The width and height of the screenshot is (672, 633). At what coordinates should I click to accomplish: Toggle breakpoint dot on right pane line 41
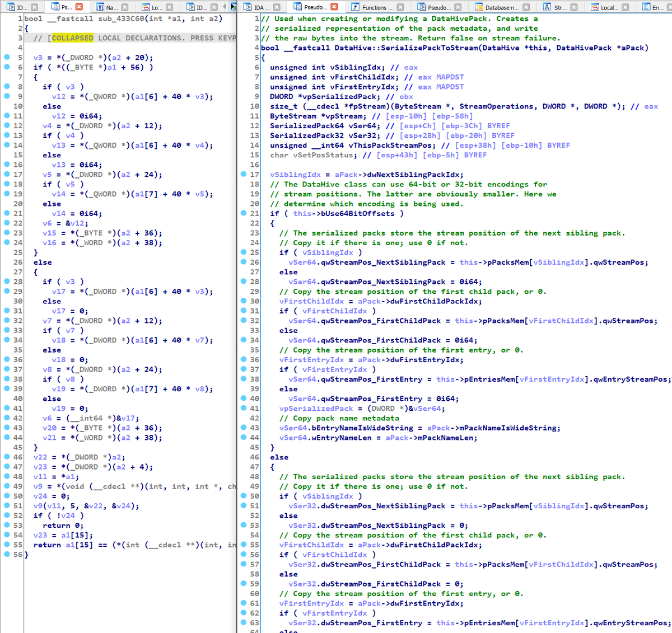[x=244, y=408]
